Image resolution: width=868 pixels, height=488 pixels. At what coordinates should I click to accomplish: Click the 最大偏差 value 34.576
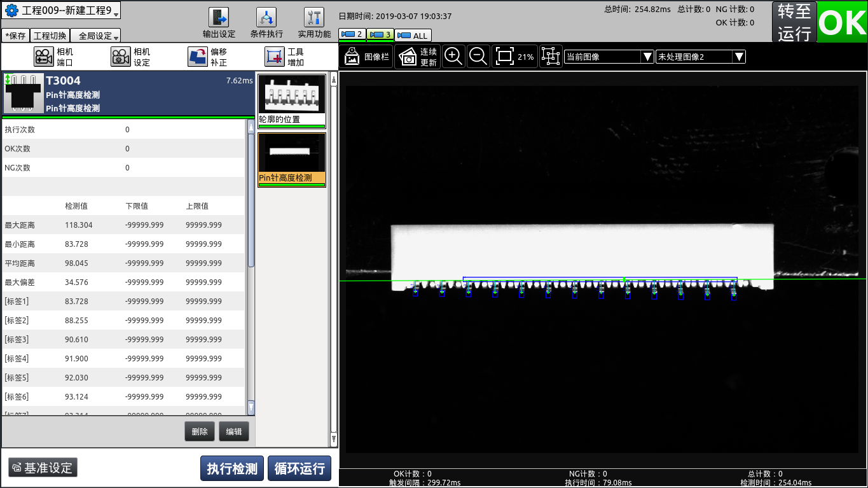click(77, 282)
